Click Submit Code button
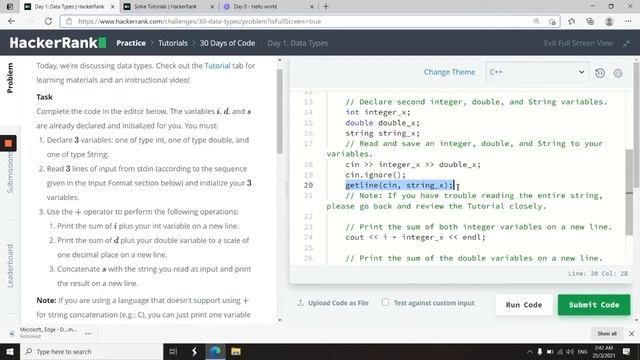The width and height of the screenshot is (640, 360). (594, 305)
